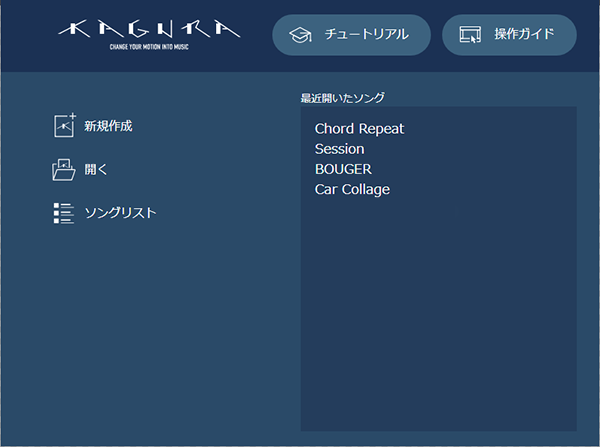Click the open folder icon
The height and width of the screenshot is (447, 600).
click(x=64, y=170)
